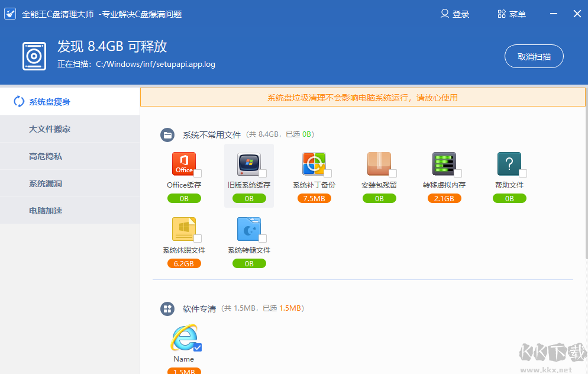Toggle the 2.1GB 转移虚拟内存 selection badge
588x374 pixels.
[444, 198]
